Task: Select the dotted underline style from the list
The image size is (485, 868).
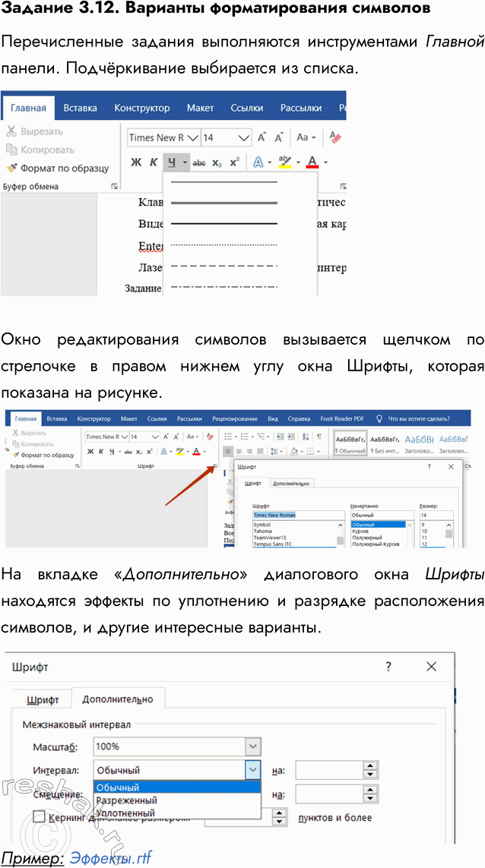Action: 224,245
